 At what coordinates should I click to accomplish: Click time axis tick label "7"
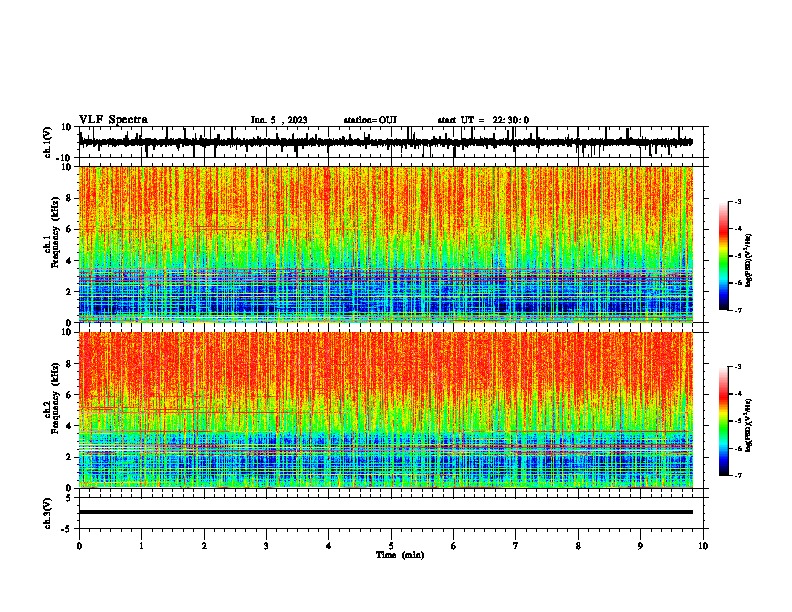pyautogui.click(x=516, y=546)
